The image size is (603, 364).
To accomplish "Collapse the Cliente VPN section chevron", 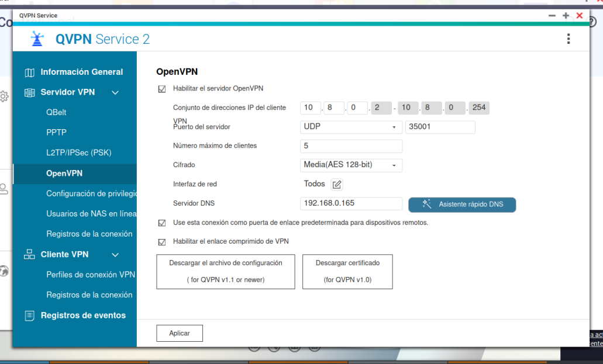I will click(x=115, y=255).
